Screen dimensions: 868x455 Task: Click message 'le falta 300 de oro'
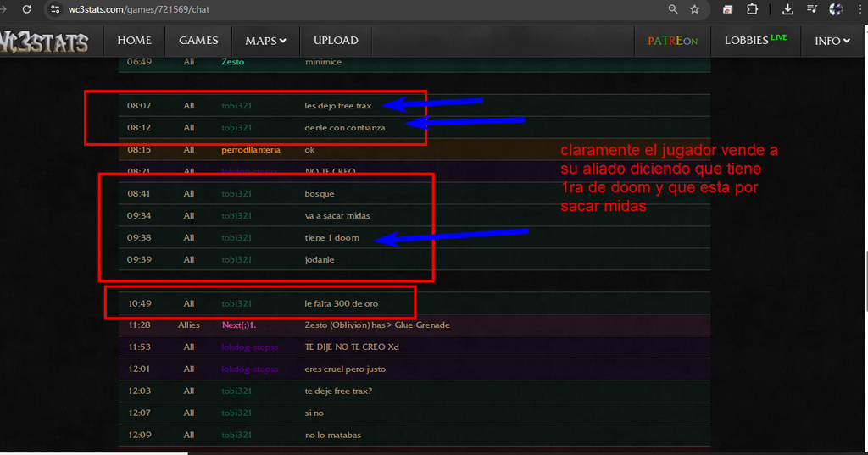[x=341, y=304]
